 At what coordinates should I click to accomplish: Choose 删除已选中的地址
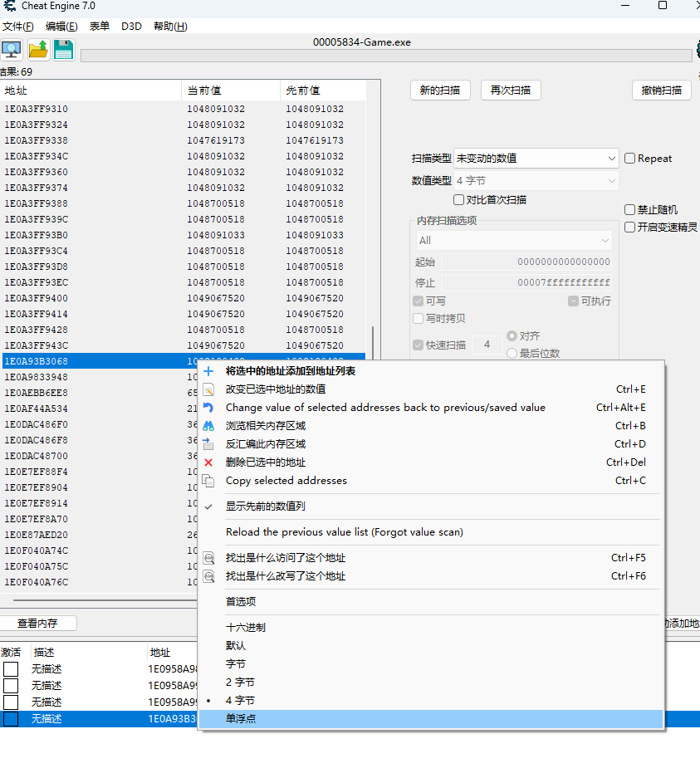pyautogui.click(x=431, y=462)
